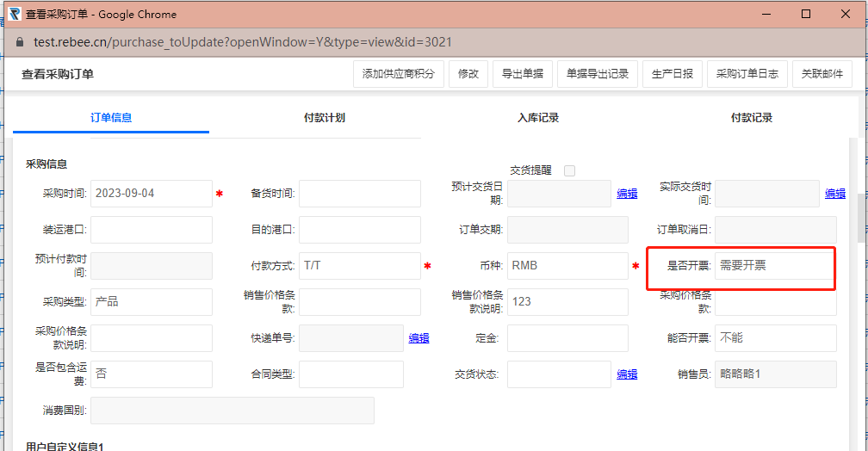Click the 修改 button
868x451 pixels.
(x=468, y=74)
